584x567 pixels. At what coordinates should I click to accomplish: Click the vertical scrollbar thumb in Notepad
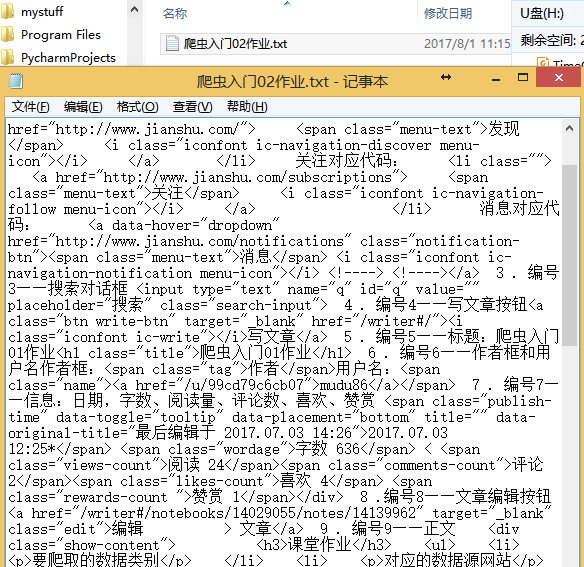(x=569, y=255)
